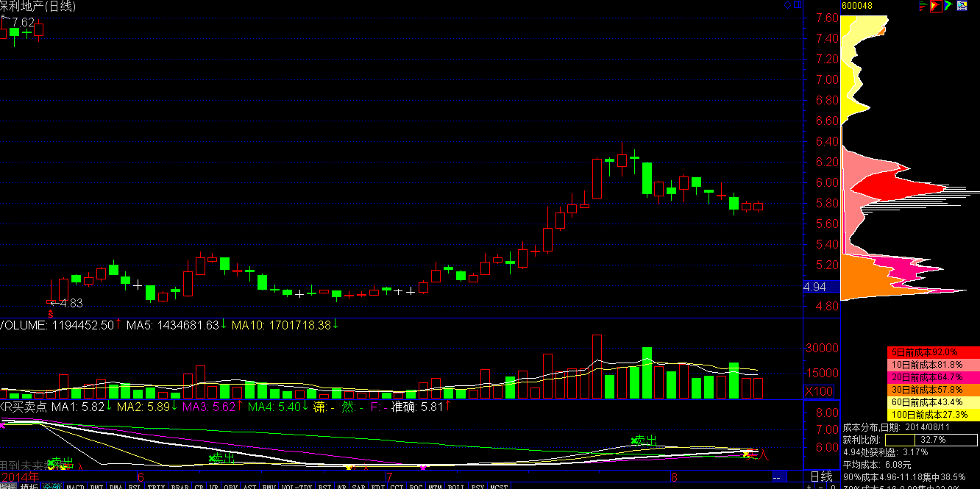Switch to the MACD indicator tab
The height and width of the screenshot is (489, 980).
tap(75, 486)
